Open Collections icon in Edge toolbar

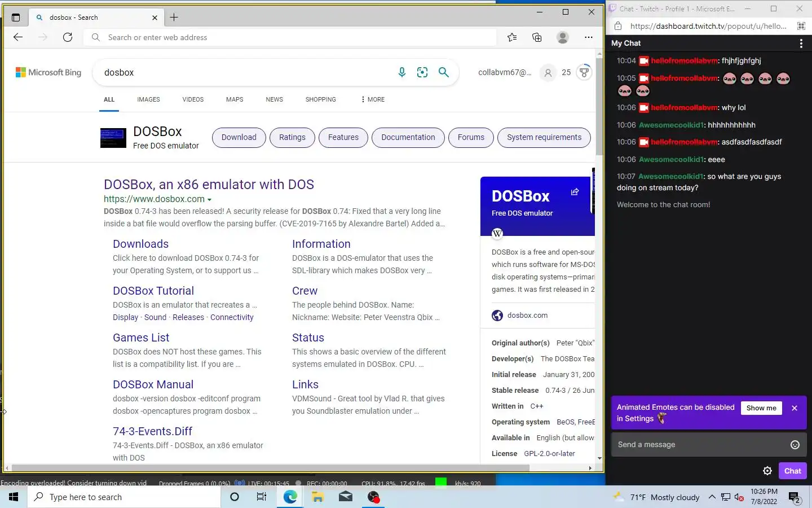pos(537,37)
